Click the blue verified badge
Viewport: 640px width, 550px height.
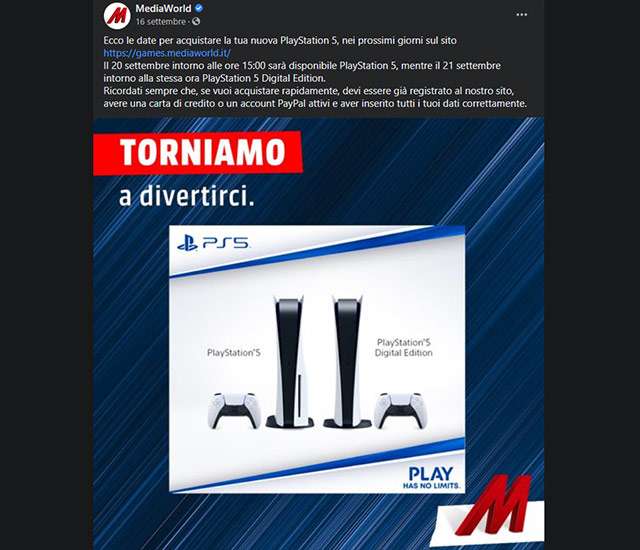point(199,8)
